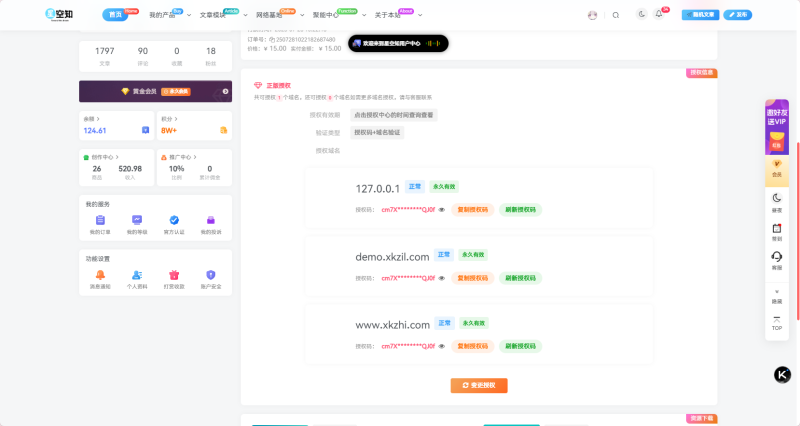Open the 我的等级 service icon

137,220
